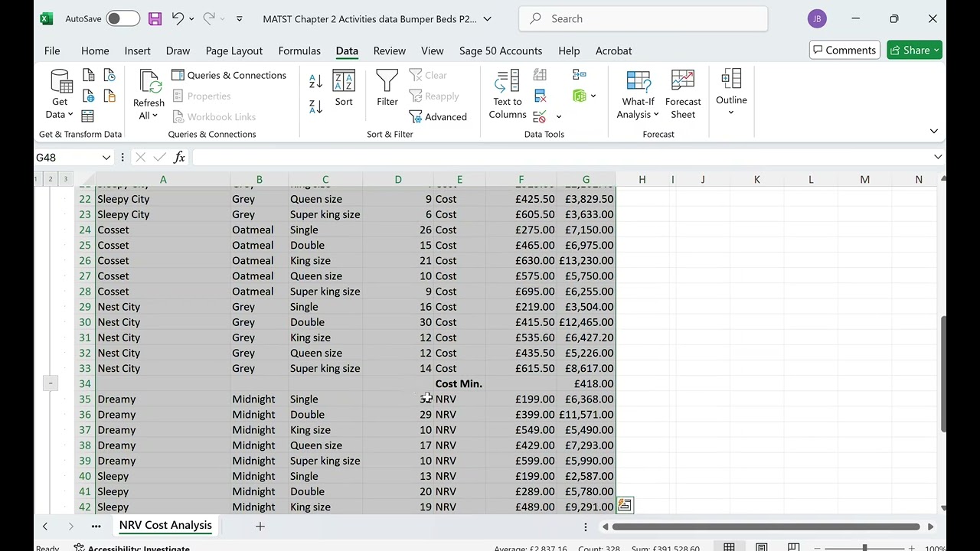Screen dimensions: 980x551
Task: Open the File menu
Action: [52, 51]
